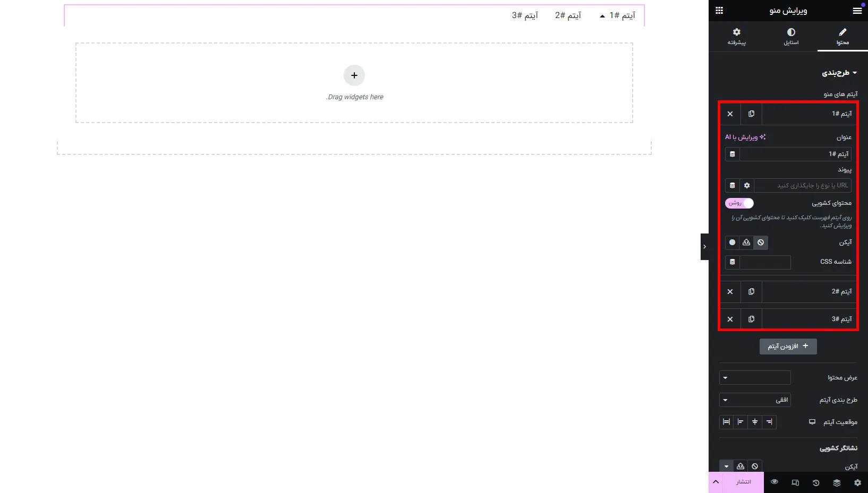868x493 pixels.
Task: Click the افزودن آیتم add item button
Action: click(788, 346)
